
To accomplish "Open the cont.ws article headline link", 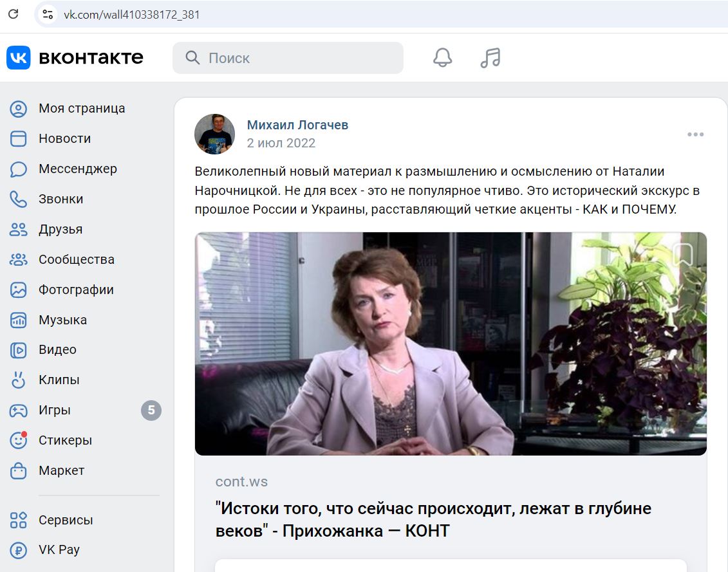I will pos(433,519).
